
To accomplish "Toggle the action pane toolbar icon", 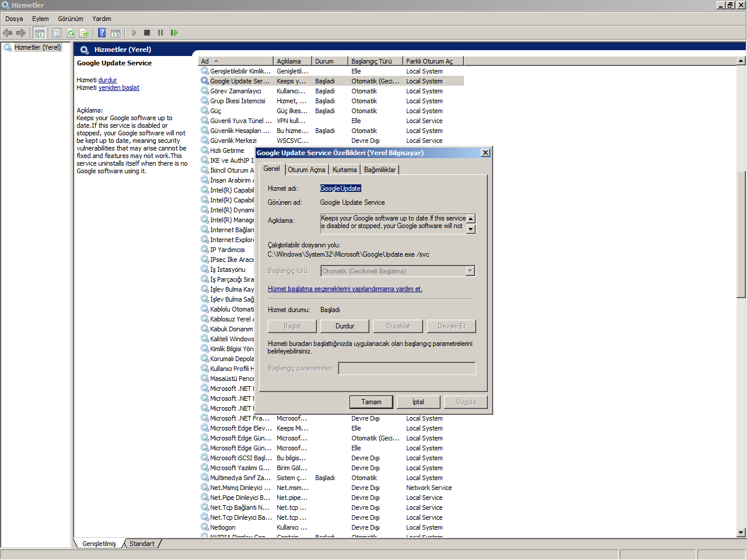I will (x=116, y=33).
